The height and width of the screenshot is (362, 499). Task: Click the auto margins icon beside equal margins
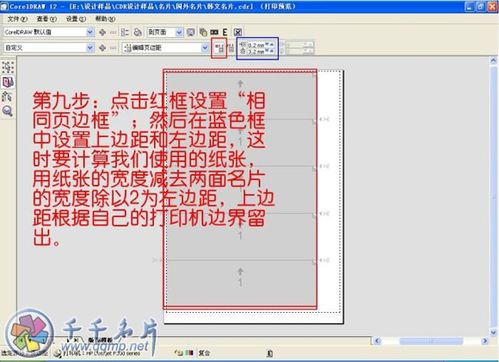click(231, 48)
